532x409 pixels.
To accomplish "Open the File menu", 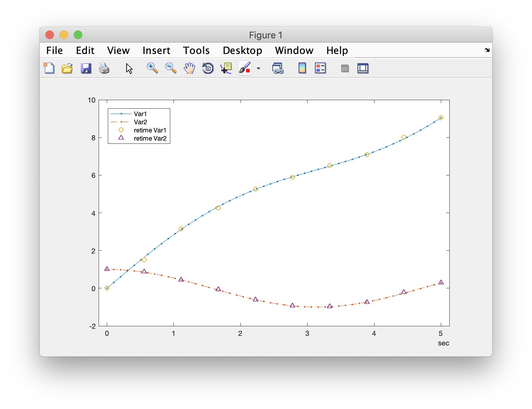I will click(x=54, y=50).
